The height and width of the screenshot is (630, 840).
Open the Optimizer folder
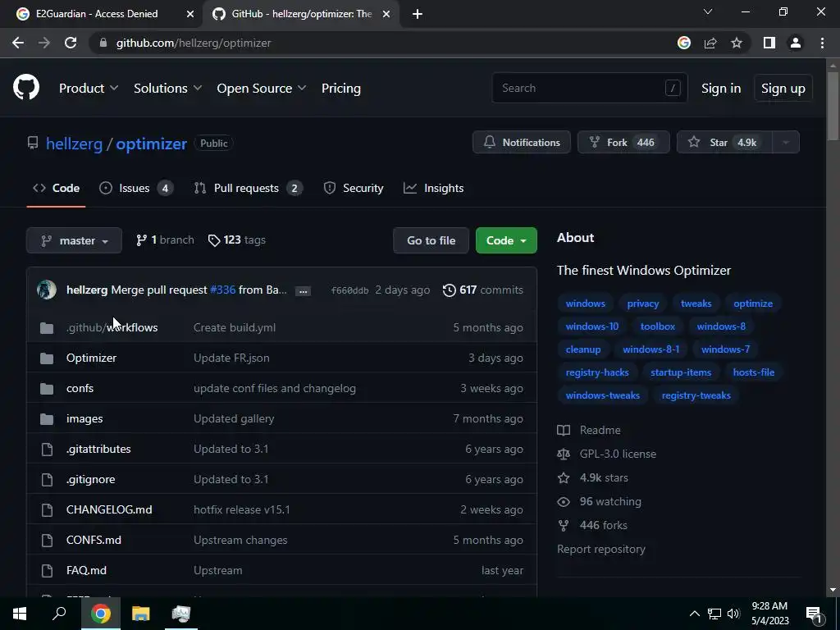91,358
